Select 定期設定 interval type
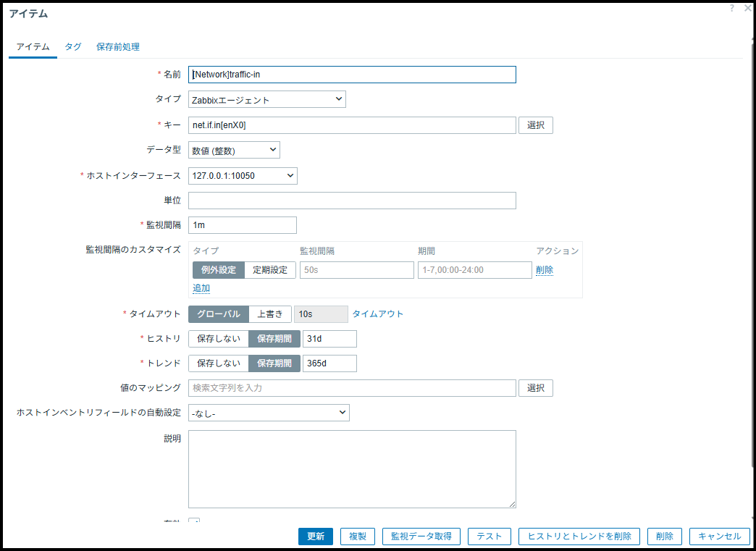756x551 pixels. pos(270,270)
